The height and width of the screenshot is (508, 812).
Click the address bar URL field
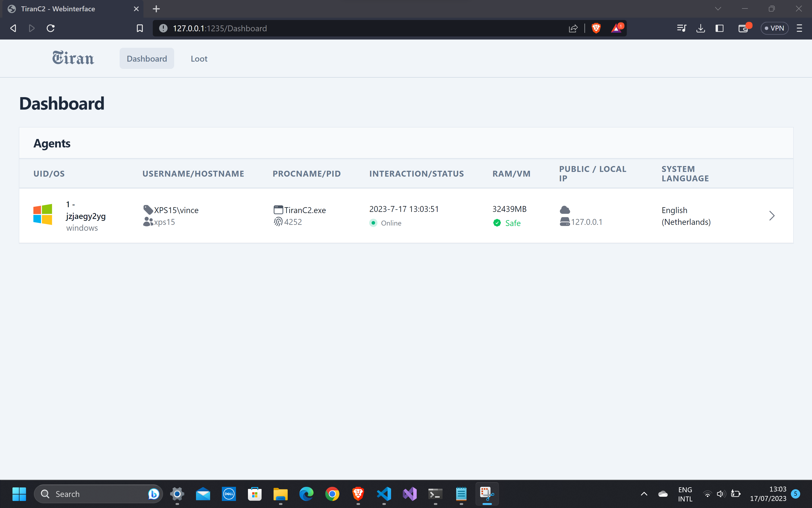[336, 28]
